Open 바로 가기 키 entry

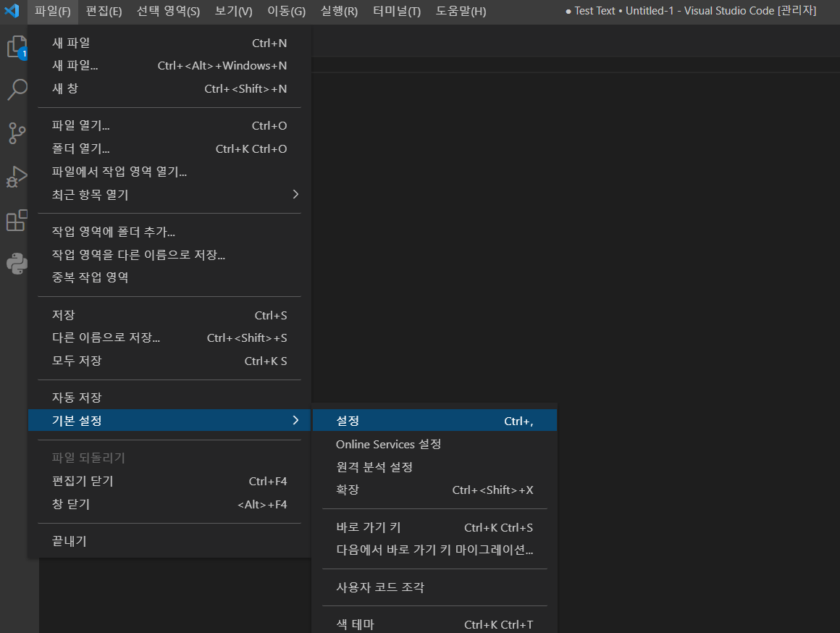(x=434, y=527)
